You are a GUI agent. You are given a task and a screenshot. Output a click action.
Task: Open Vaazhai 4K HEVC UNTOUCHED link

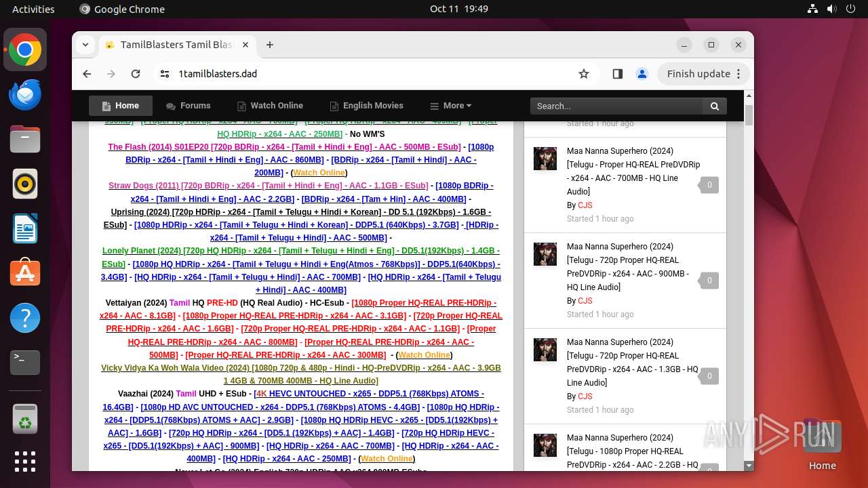(x=294, y=401)
